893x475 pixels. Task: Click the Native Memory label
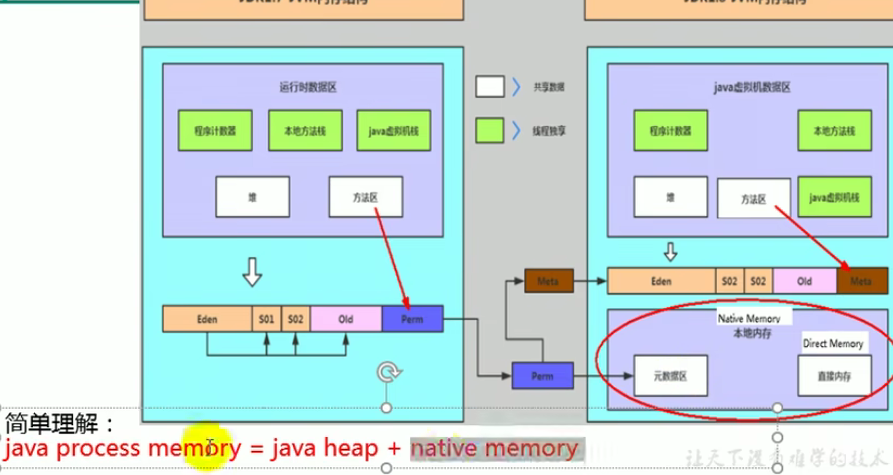(749, 318)
